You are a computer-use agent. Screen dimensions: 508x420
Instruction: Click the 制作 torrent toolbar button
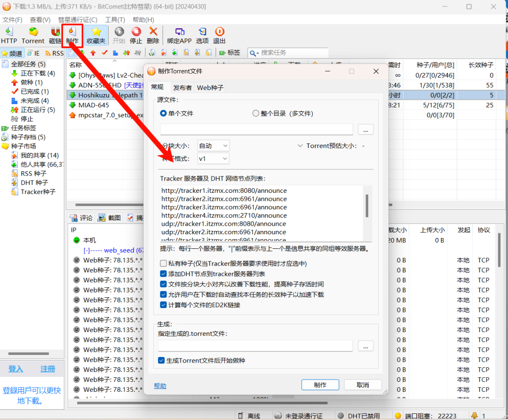click(72, 35)
